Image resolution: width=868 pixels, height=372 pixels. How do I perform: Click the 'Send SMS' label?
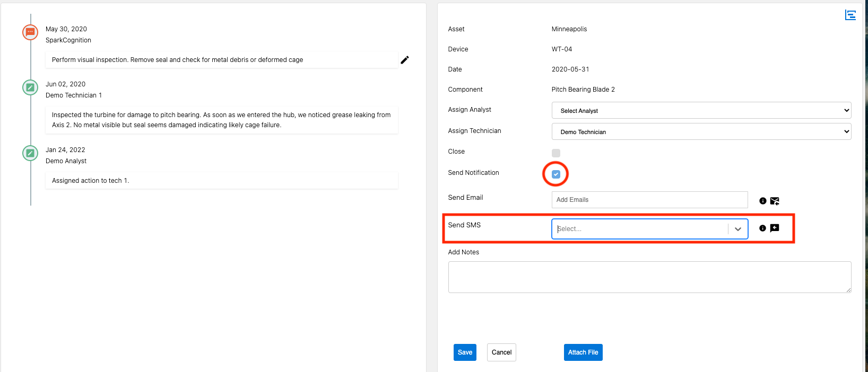coord(464,225)
